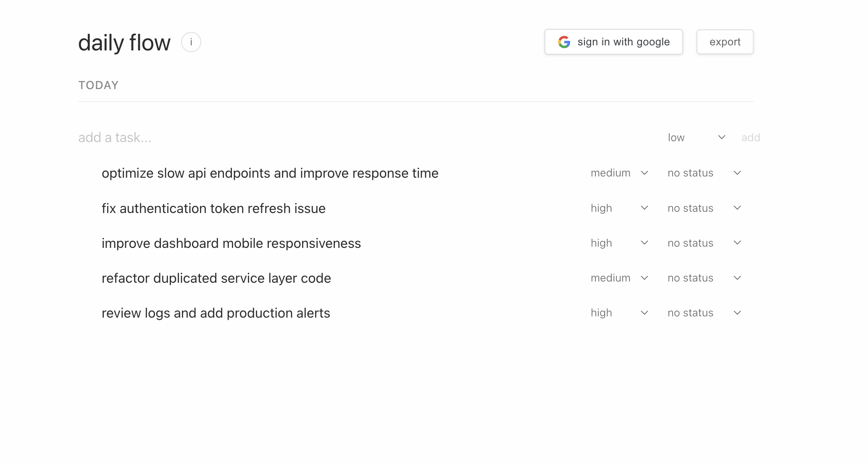Change priority of fix authentication token task
The width and height of the screenshot is (868, 463).
click(619, 208)
